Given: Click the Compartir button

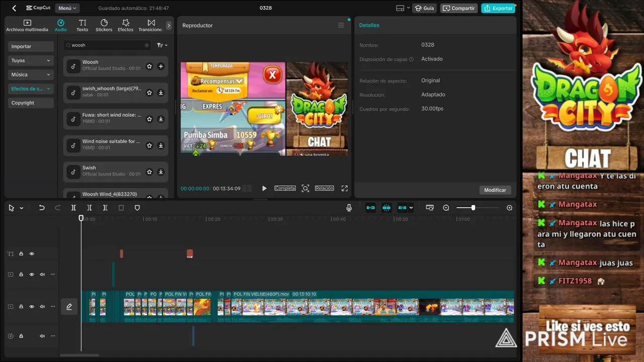Looking at the screenshot, I should (459, 8).
